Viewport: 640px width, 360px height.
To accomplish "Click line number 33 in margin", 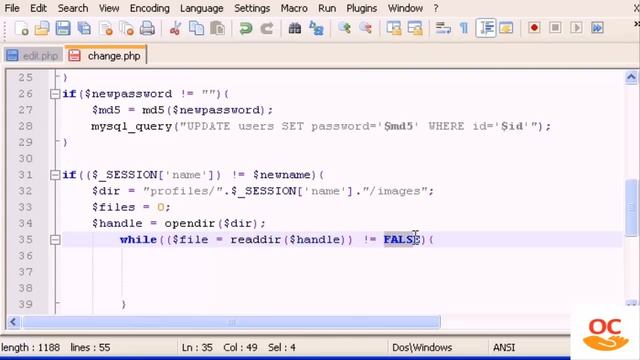I will click(x=25, y=207).
